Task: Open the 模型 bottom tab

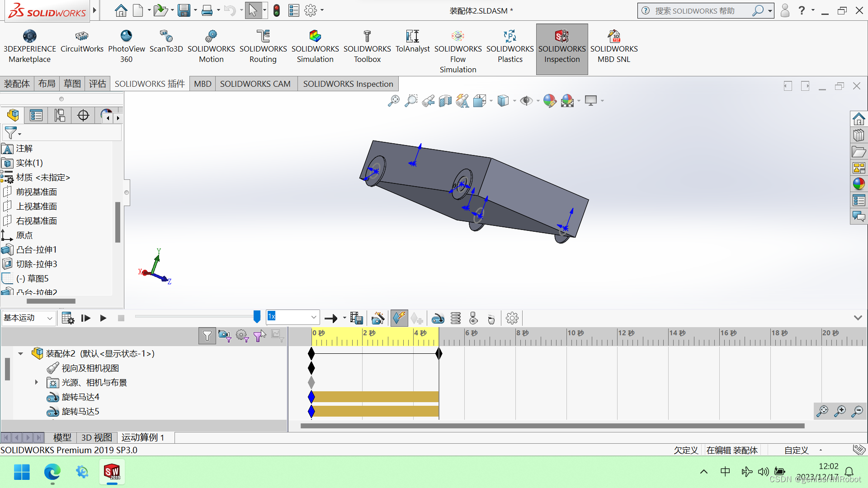Action: pyautogui.click(x=62, y=437)
